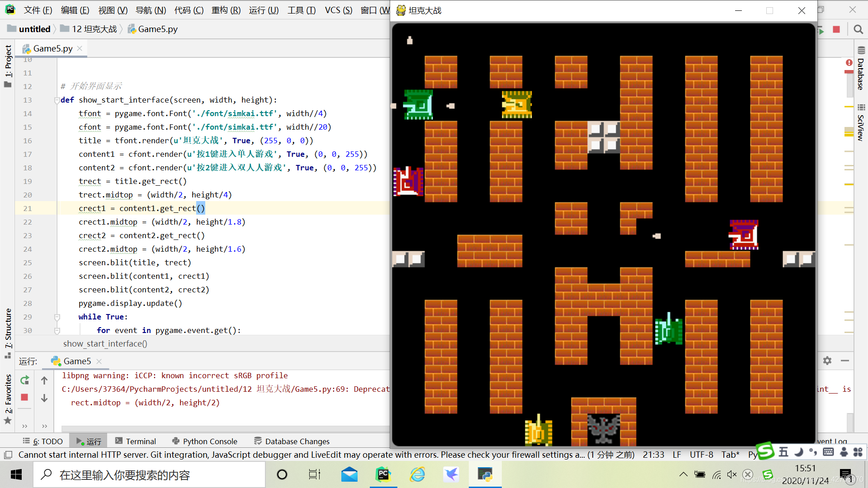Viewport: 868px width, 488px height.
Task: Click the Rerun icon in the run panel
Action: (x=25, y=380)
